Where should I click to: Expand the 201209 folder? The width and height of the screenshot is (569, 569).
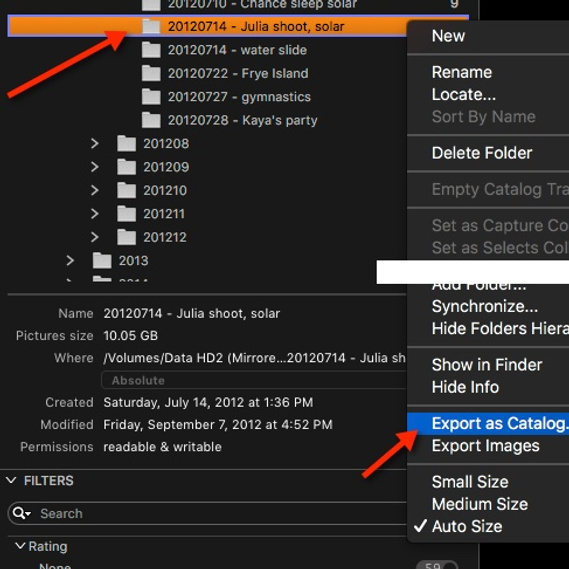[94, 167]
